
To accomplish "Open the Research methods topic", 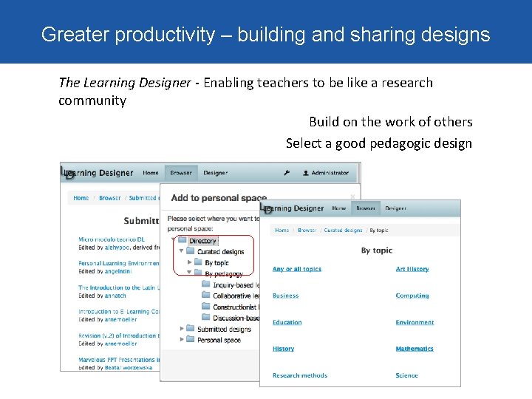I will pos(300,375).
